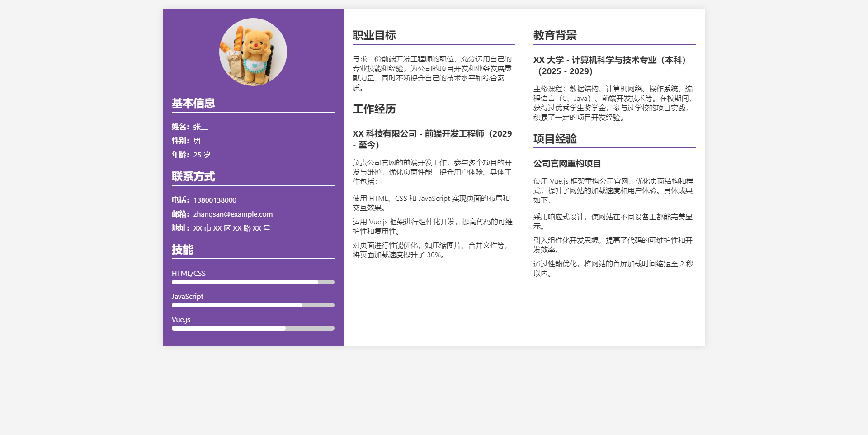This screenshot has width=868, height=435.
Task: Click the phone number 13800138000
Action: click(x=215, y=200)
